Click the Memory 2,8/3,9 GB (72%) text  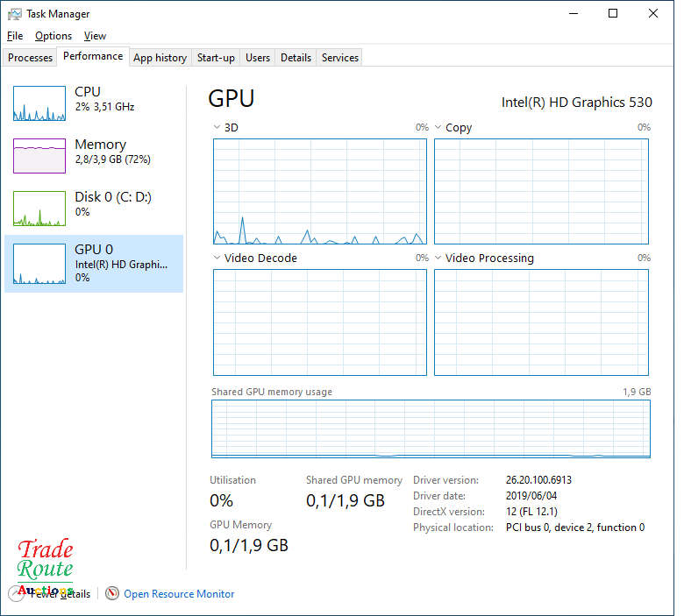pos(113,159)
